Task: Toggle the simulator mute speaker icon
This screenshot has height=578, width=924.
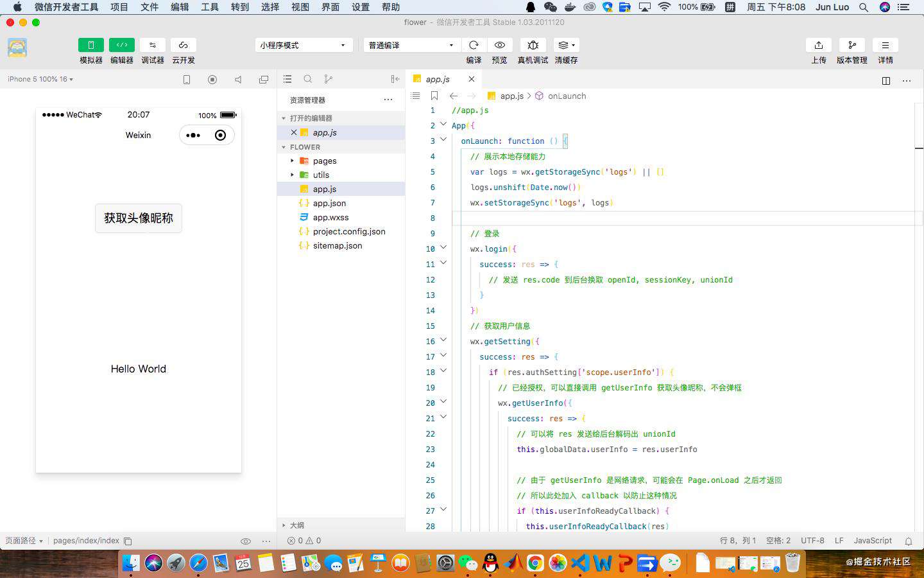Action: pyautogui.click(x=238, y=80)
